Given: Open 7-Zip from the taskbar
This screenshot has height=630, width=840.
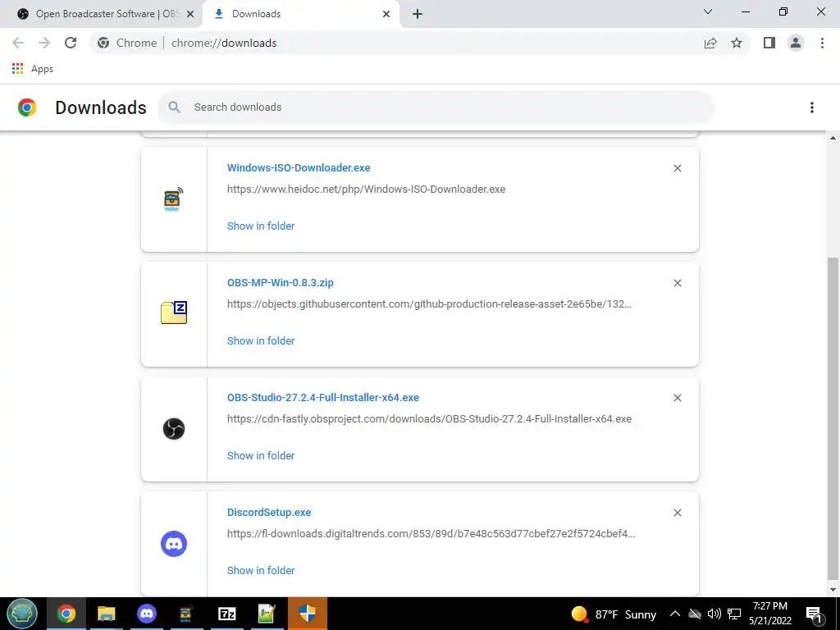Looking at the screenshot, I should point(226,614).
